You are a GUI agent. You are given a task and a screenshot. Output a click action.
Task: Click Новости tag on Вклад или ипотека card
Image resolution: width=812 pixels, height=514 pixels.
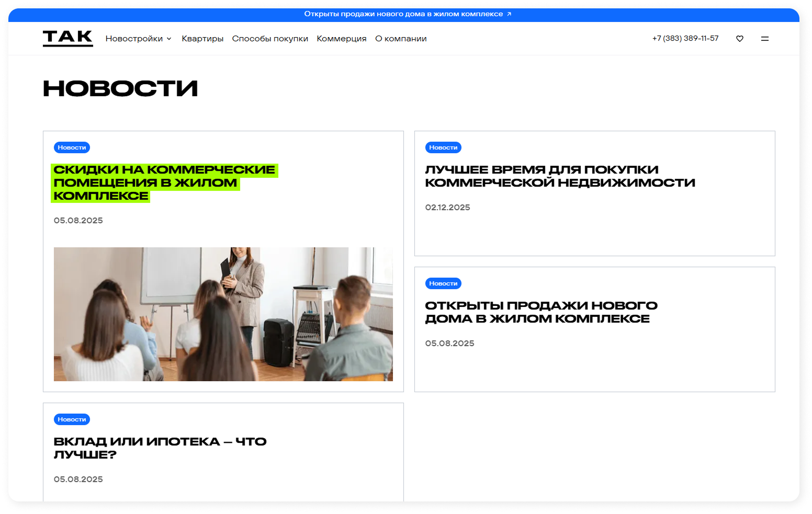tap(72, 419)
